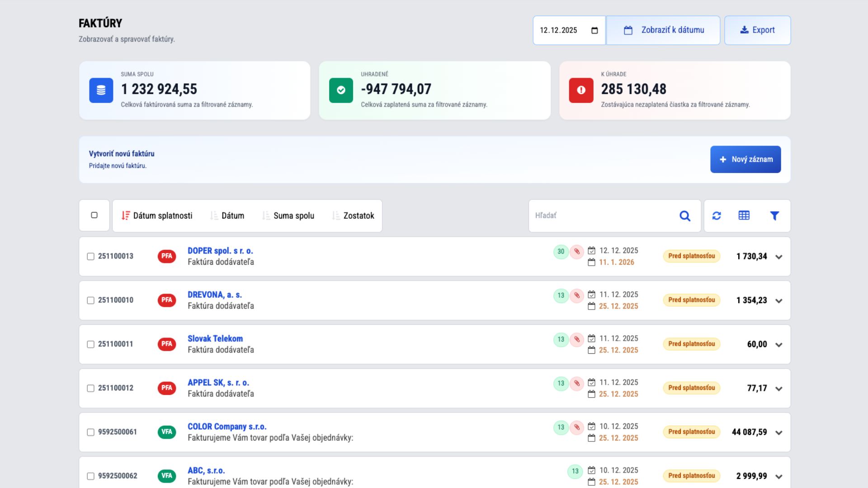Image resolution: width=868 pixels, height=488 pixels.
Task: Sort by Dátum splatnosti
Action: 157,216
